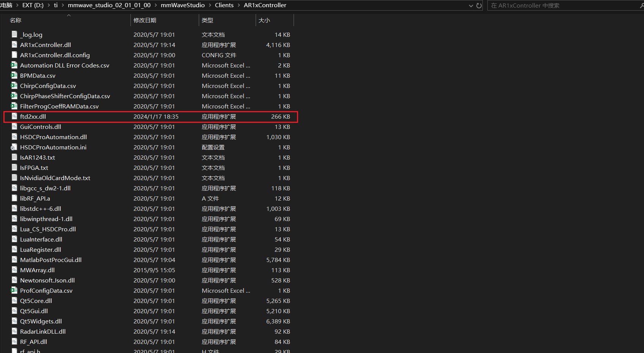This screenshot has height=353, width=644.
Task: Click the A 文件 type of libRF_API.a
Action: pos(210,198)
